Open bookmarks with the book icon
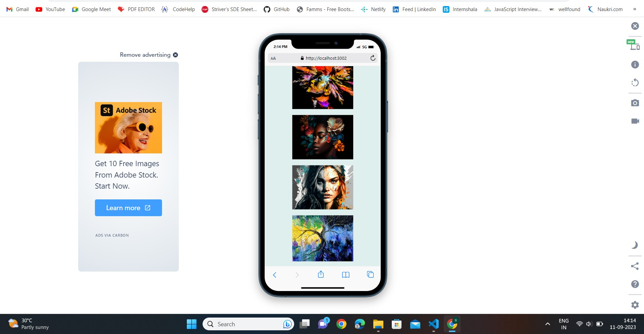The image size is (644, 334). (345, 275)
